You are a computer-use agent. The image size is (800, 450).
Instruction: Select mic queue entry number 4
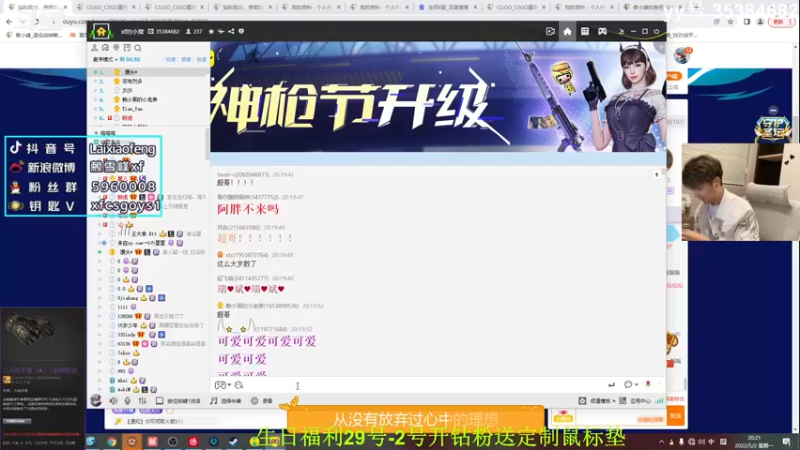coord(149,99)
